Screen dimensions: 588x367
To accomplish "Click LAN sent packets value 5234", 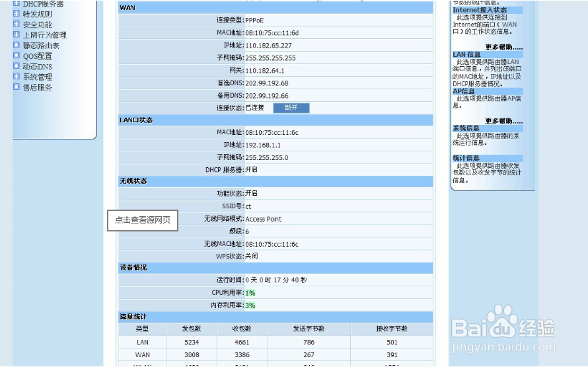I will [x=192, y=343].
